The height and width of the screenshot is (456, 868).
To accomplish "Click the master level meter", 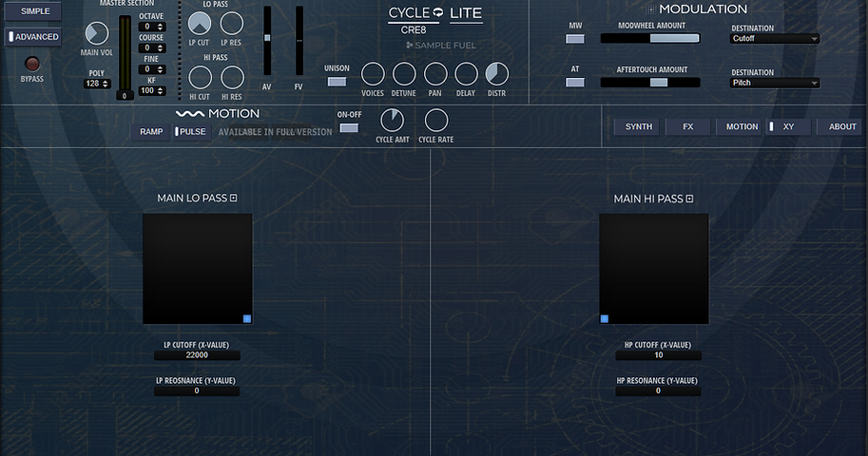I will pyautogui.click(x=125, y=53).
